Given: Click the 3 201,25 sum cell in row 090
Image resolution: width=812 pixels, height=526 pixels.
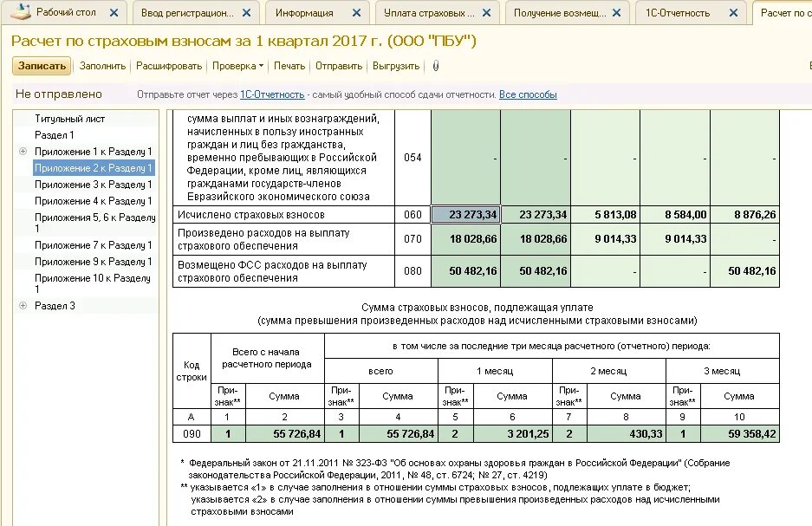Looking at the screenshot, I should pyautogui.click(x=512, y=434).
